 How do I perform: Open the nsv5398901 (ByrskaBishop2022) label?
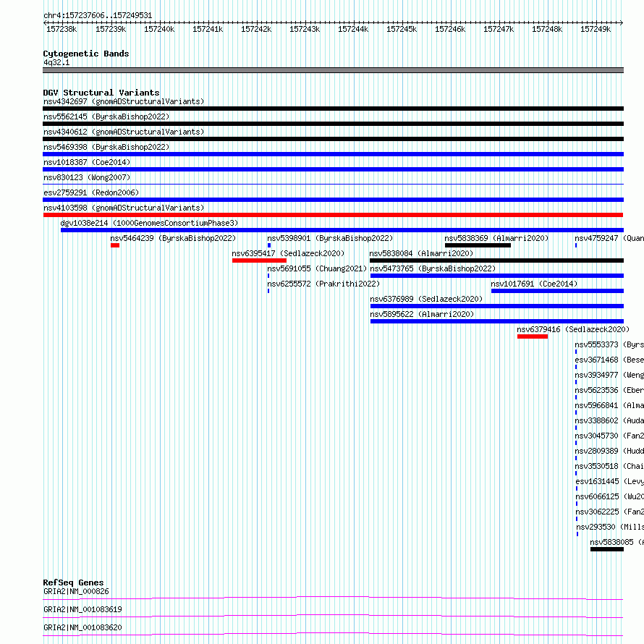click(x=330, y=238)
